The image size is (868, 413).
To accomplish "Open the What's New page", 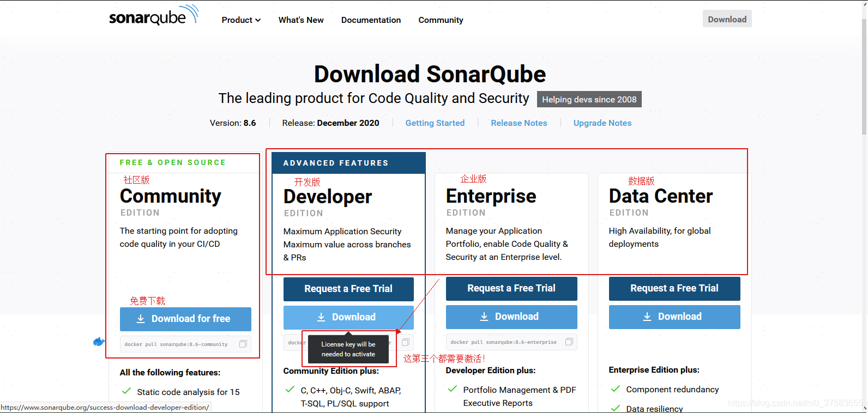I will click(x=301, y=20).
